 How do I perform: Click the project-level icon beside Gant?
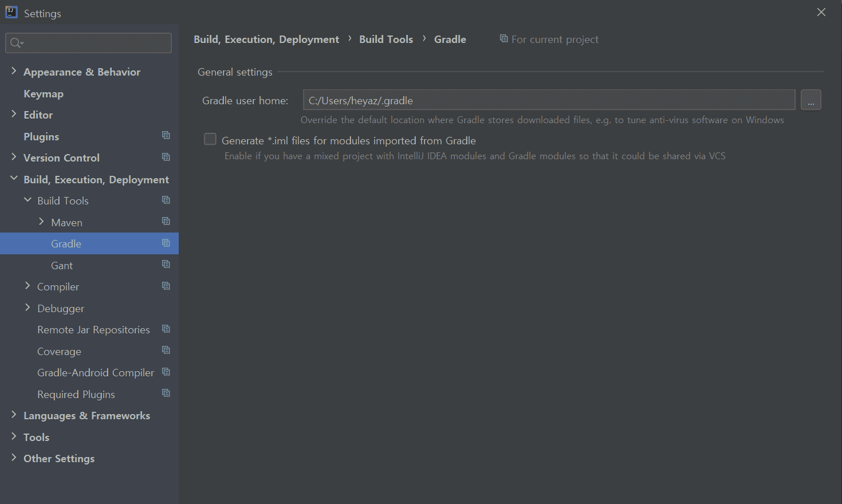click(166, 265)
